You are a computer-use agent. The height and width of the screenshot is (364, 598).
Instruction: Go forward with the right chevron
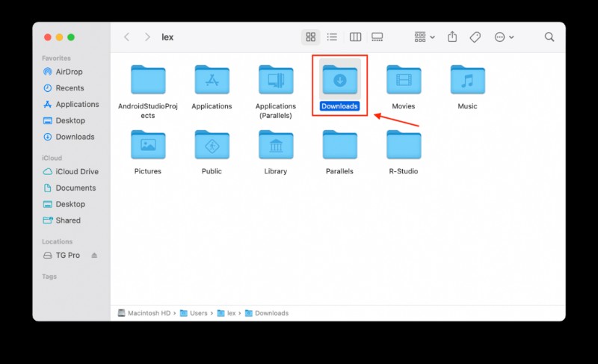(147, 37)
